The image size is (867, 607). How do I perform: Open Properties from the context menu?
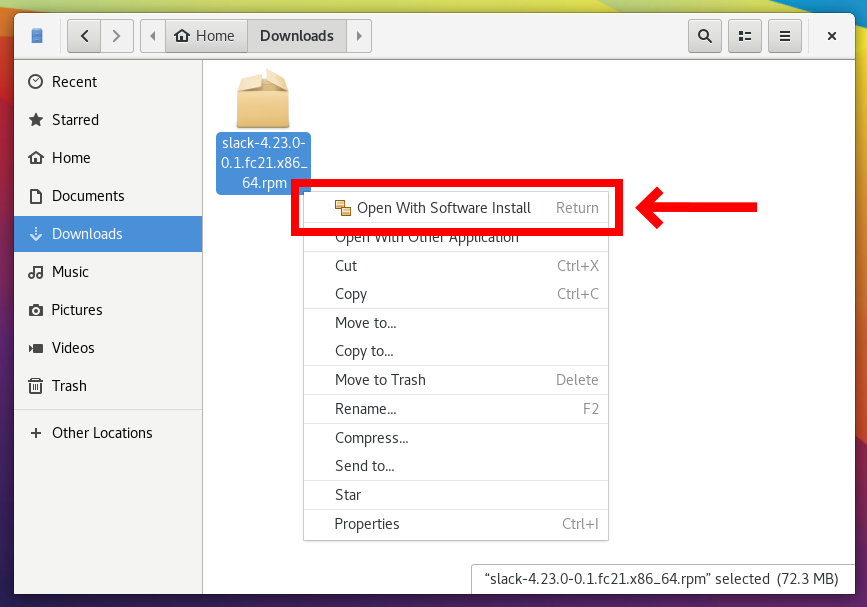point(456,524)
